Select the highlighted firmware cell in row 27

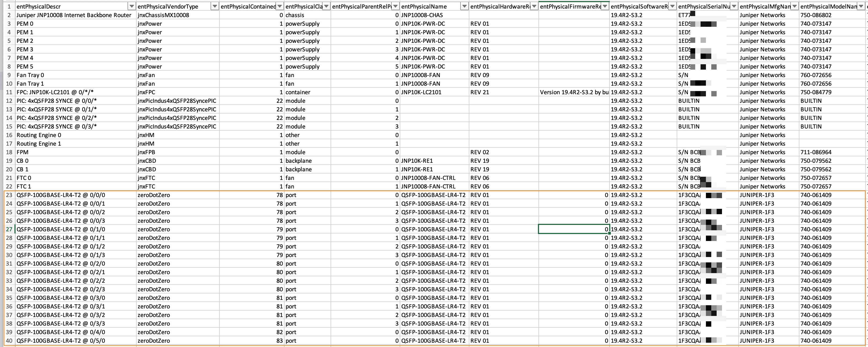point(574,229)
